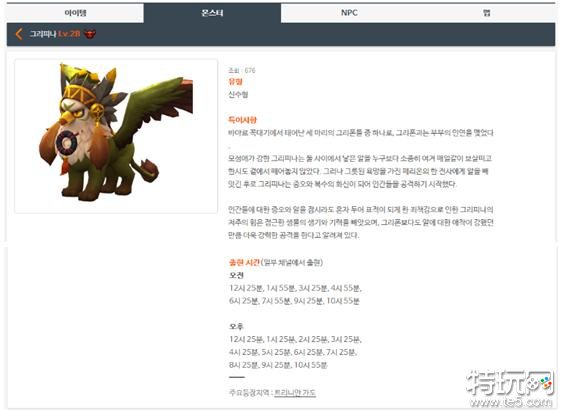Screen dimensions: 561x413
Task: Click the orange back arrow icon
Action: coord(19,34)
